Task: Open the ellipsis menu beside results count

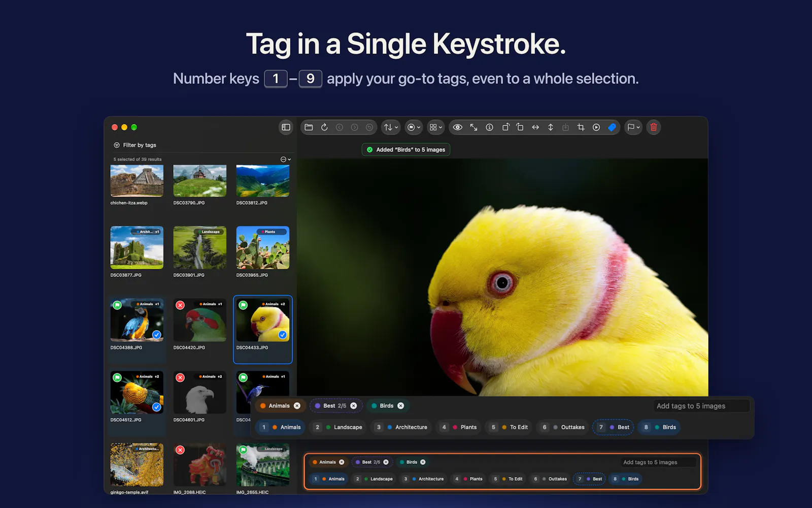Action: pyautogui.click(x=286, y=160)
